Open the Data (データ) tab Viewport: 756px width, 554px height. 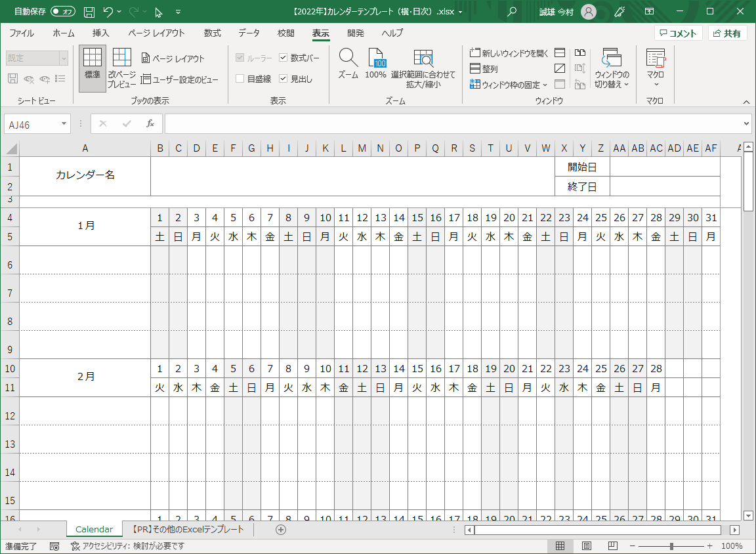[x=249, y=33]
